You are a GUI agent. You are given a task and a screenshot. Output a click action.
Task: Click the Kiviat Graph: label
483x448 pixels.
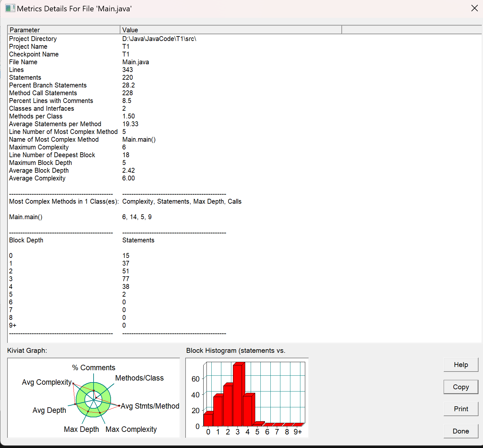(27, 351)
